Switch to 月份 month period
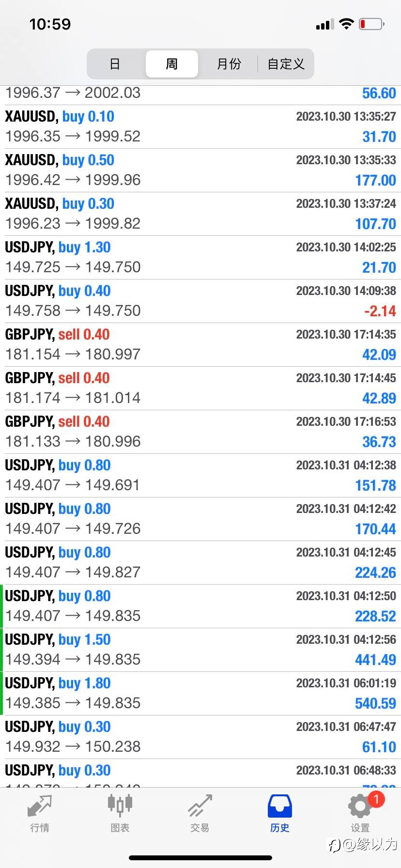This screenshot has width=401, height=868. [x=229, y=64]
